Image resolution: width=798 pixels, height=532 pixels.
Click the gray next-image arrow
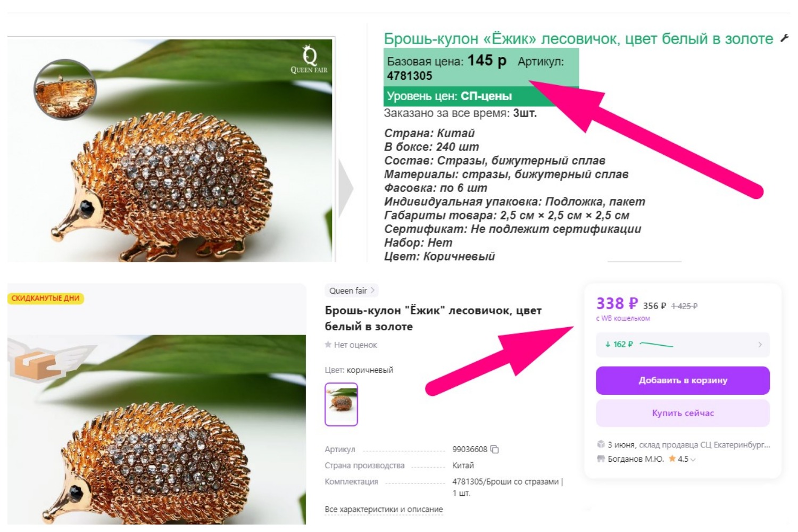coord(345,188)
